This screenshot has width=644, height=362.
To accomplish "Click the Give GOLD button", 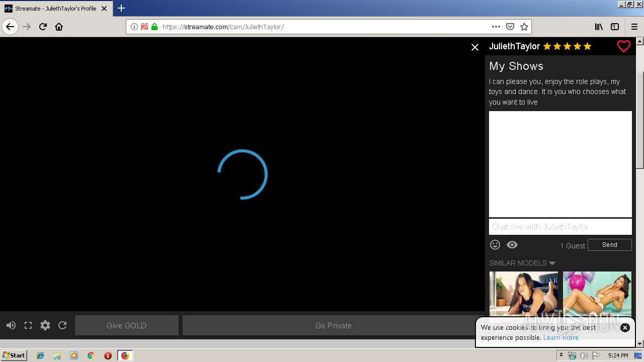I will [x=127, y=325].
